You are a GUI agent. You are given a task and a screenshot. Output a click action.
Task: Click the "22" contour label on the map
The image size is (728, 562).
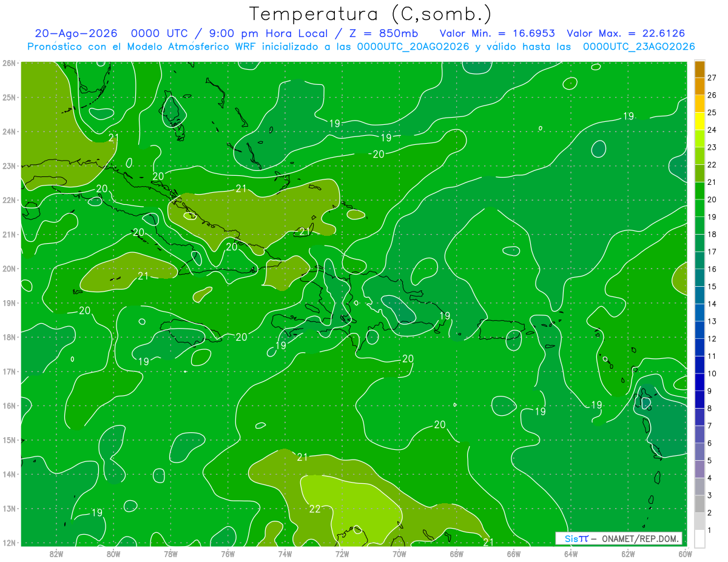[315, 509]
